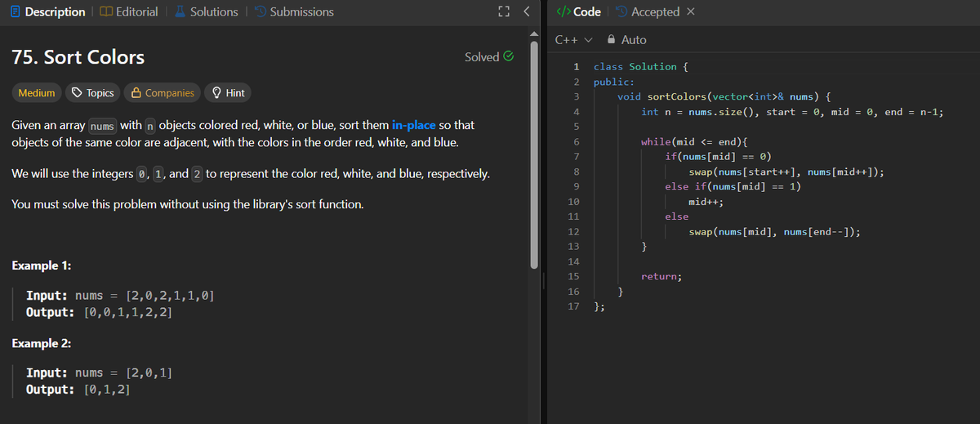Click the 'nums' inline code token
The height and width of the screenshot is (424, 980).
[x=102, y=126]
